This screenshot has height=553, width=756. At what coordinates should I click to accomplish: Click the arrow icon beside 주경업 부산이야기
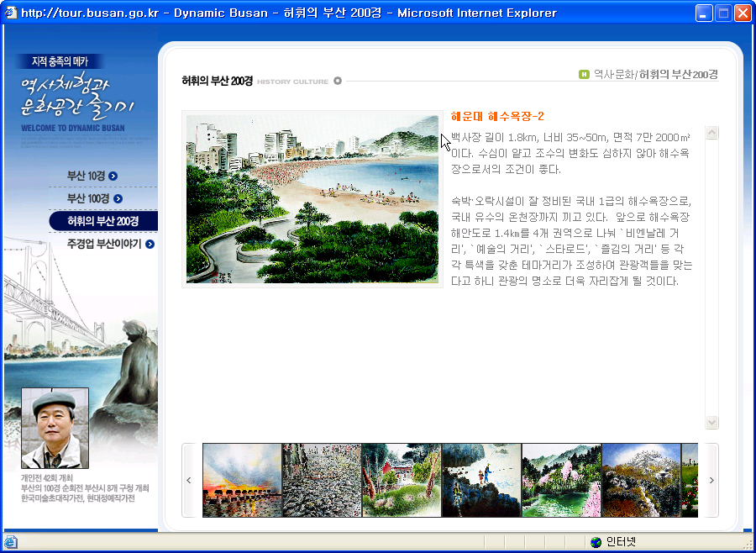tap(150, 245)
